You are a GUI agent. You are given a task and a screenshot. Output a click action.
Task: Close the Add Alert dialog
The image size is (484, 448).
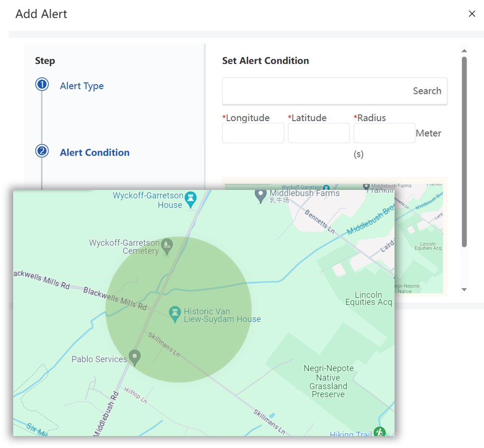click(x=472, y=14)
